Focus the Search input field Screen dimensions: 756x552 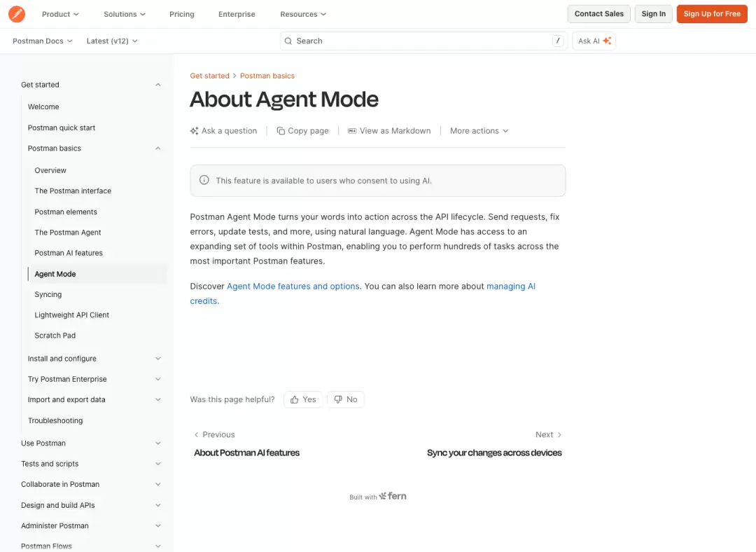click(423, 41)
